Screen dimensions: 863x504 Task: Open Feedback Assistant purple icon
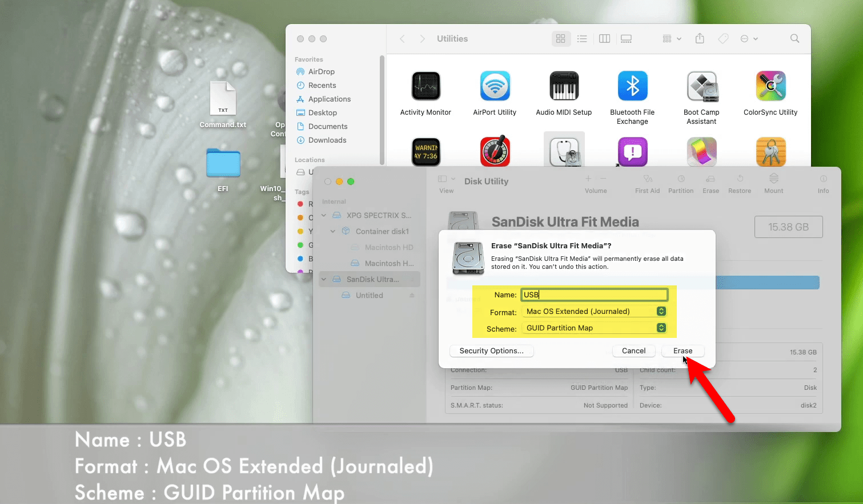click(x=632, y=152)
